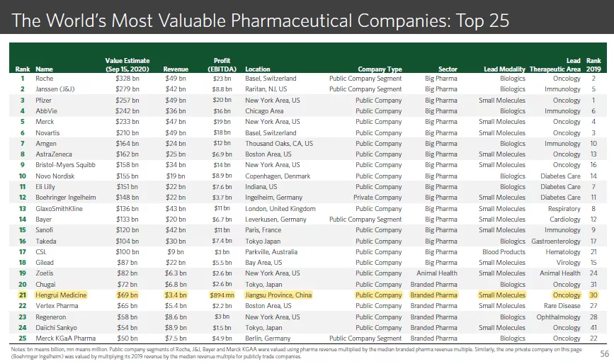Click the Revenue column header
The image size is (614, 364).
[176, 69]
